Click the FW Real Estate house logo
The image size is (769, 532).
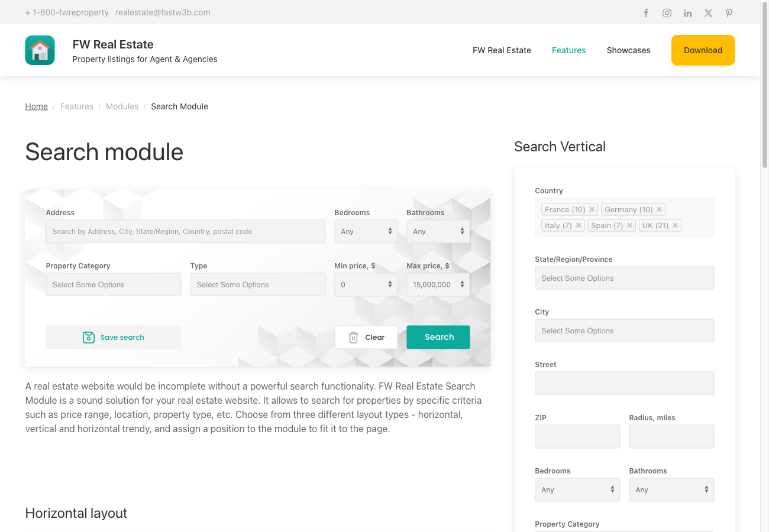tap(39, 50)
